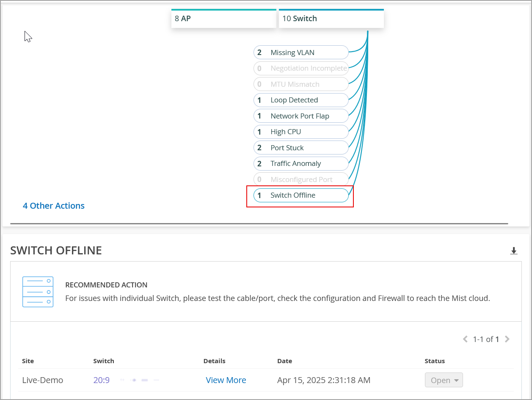Download the Switch Offline list
Viewport: 532px width, 400px height.
point(514,251)
